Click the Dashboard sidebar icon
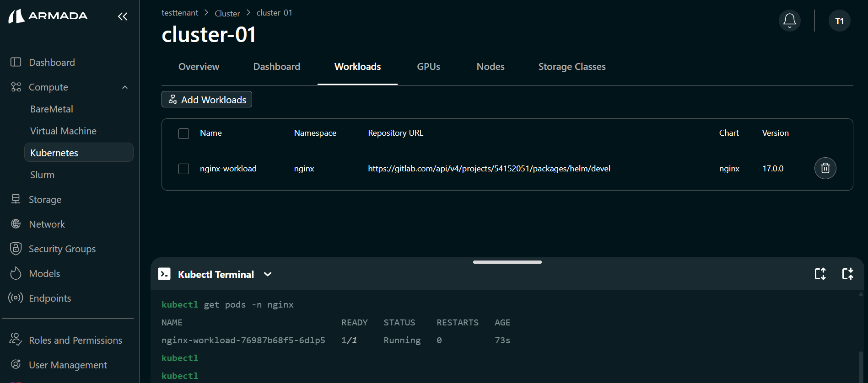 [x=16, y=62]
